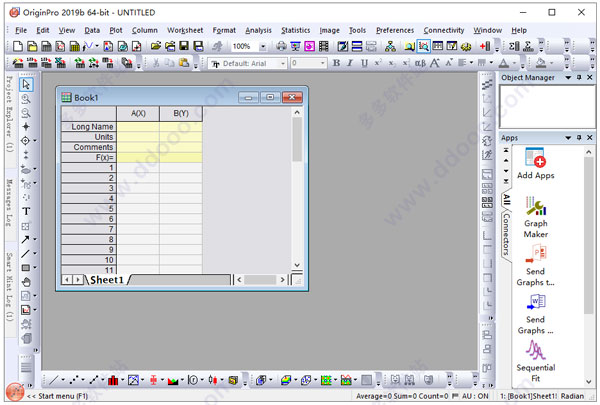Click the Print icon in toolbar

pyautogui.click(x=281, y=46)
